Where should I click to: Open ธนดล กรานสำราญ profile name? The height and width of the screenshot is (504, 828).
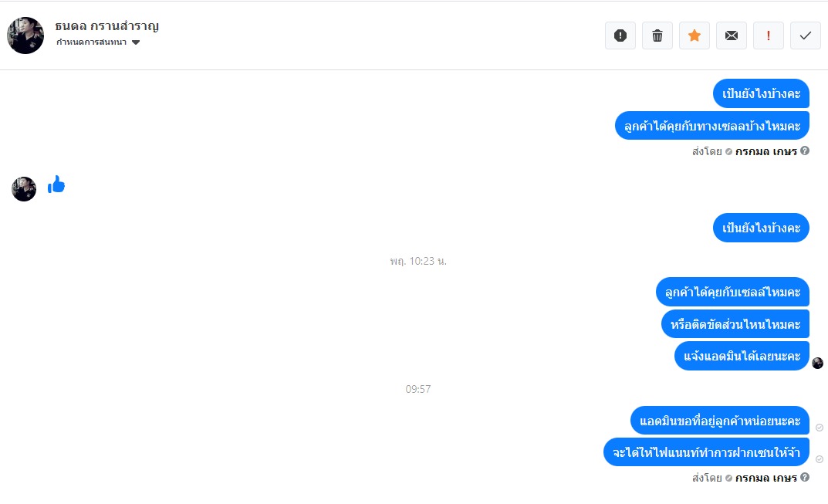click(x=106, y=26)
